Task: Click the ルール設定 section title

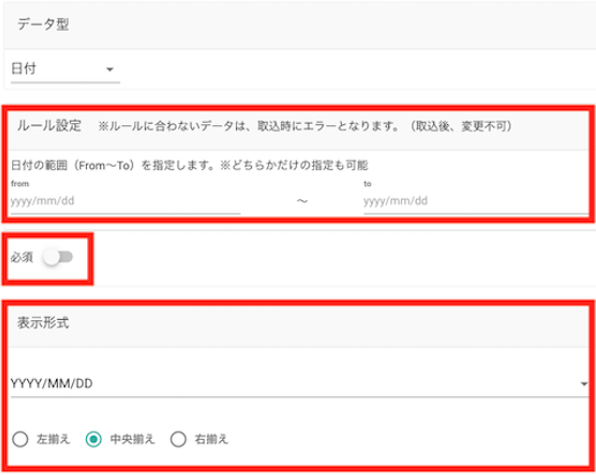Action: pyautogui.click(x=49, y=126)
